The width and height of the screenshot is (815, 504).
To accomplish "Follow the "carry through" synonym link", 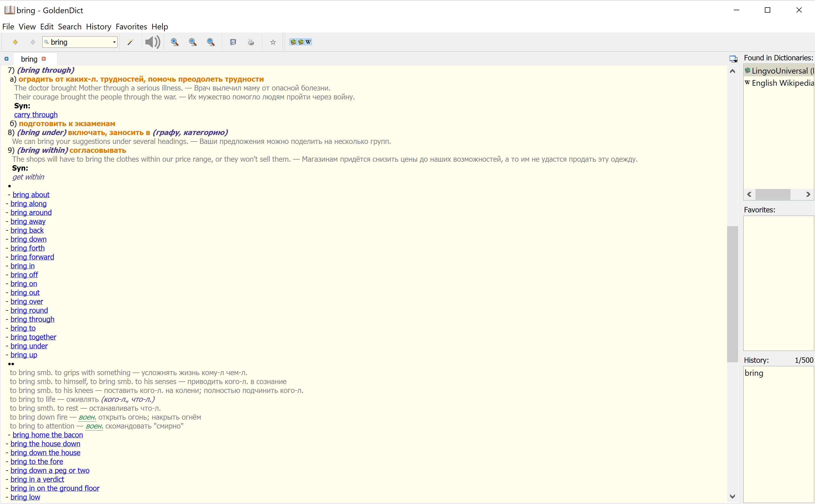I will tap(36, 114).
